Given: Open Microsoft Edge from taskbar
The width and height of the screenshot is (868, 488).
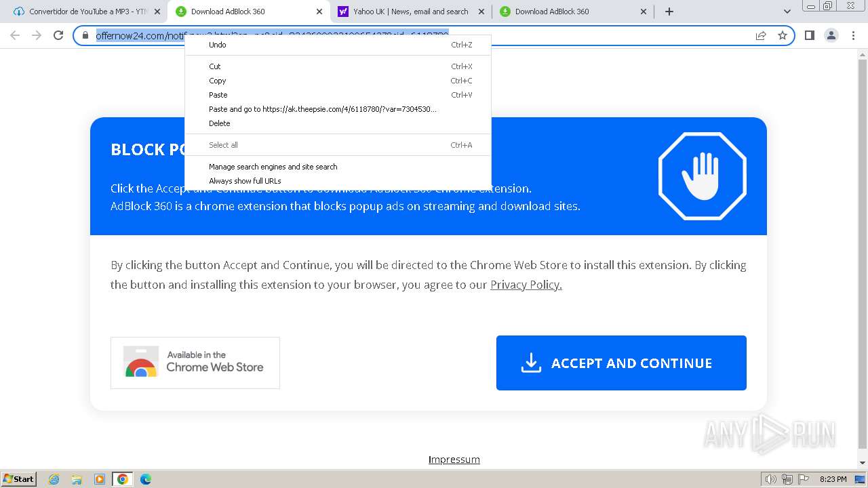Looking at the screenshot, I should coord(146,479).
